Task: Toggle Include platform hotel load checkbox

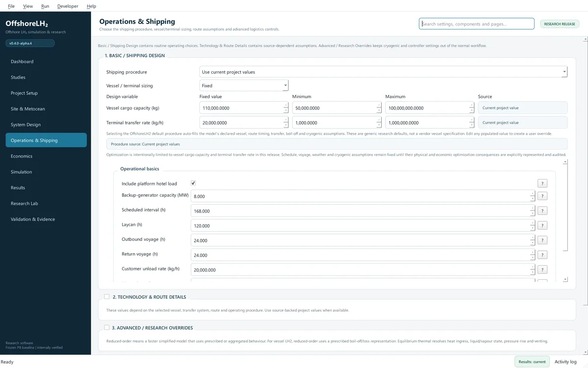Action: [193, 183]
